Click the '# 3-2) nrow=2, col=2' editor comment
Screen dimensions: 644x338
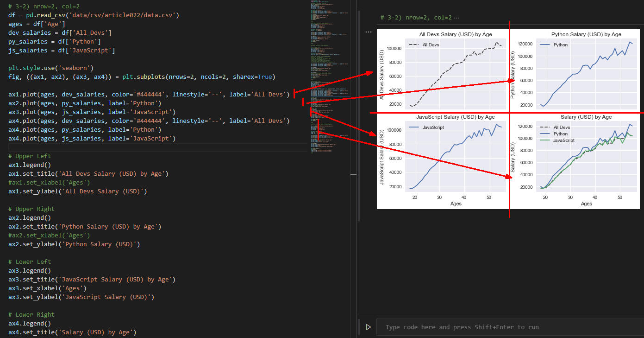point(44,6)
